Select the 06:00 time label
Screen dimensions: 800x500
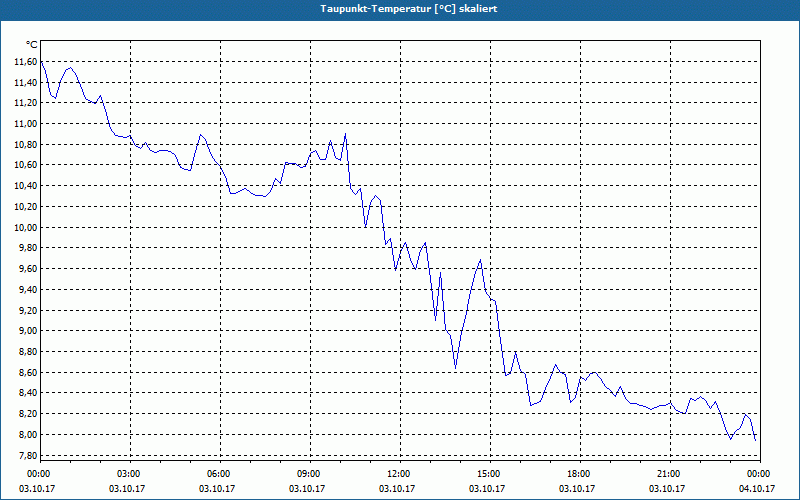[x=220, y=474]
